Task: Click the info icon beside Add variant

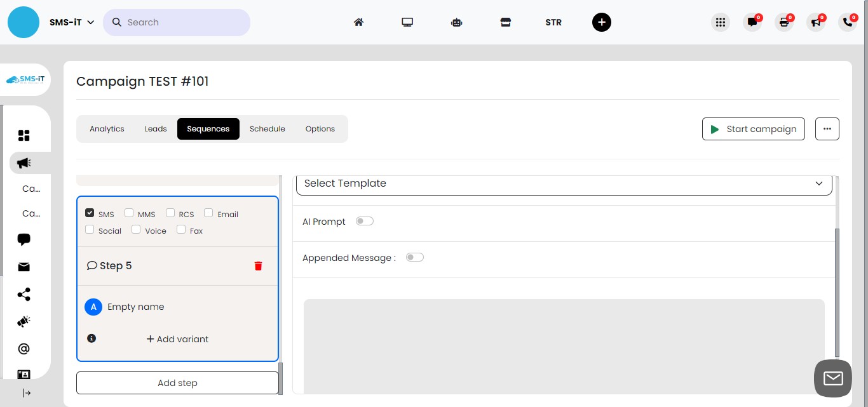Action: pyautogui.click(x=92, y=338)
